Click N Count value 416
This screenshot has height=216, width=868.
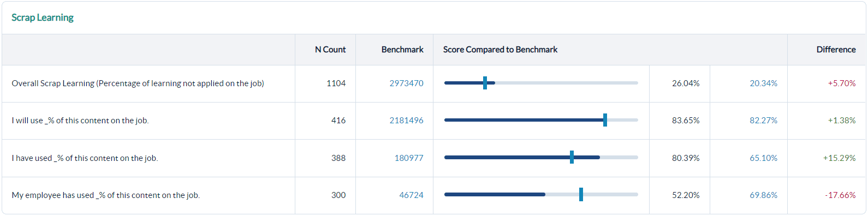click(338, 121)
